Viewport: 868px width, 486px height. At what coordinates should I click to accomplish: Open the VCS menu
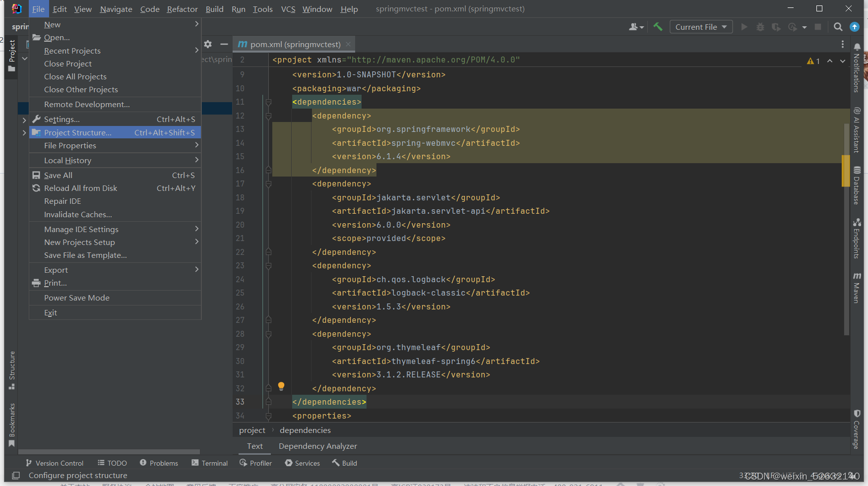coord(288,9)
